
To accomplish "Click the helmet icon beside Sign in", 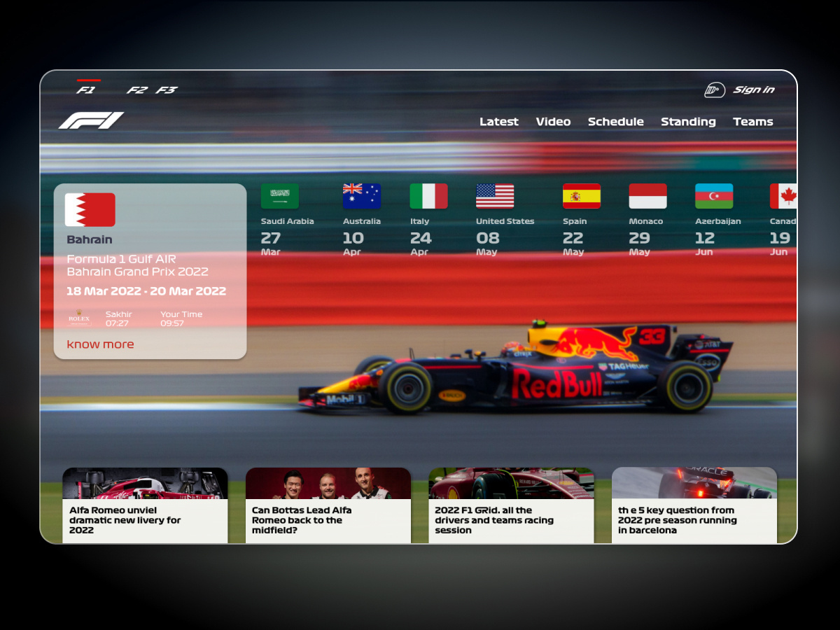I will tap(715, 90).
